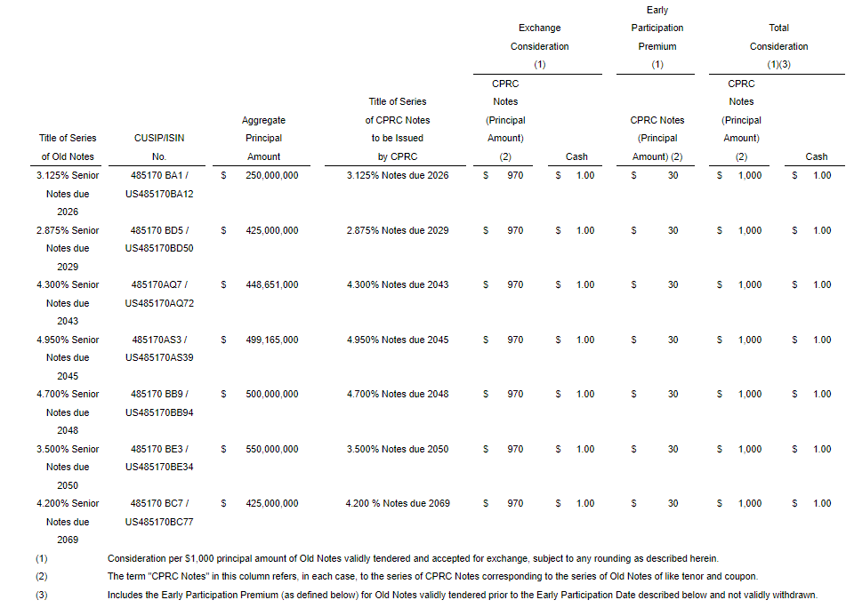Image resolution: width=846 pixels, height=616 pixels.
Task: Click the '550,000,000' principal amount value
Action: pos(272,449)
